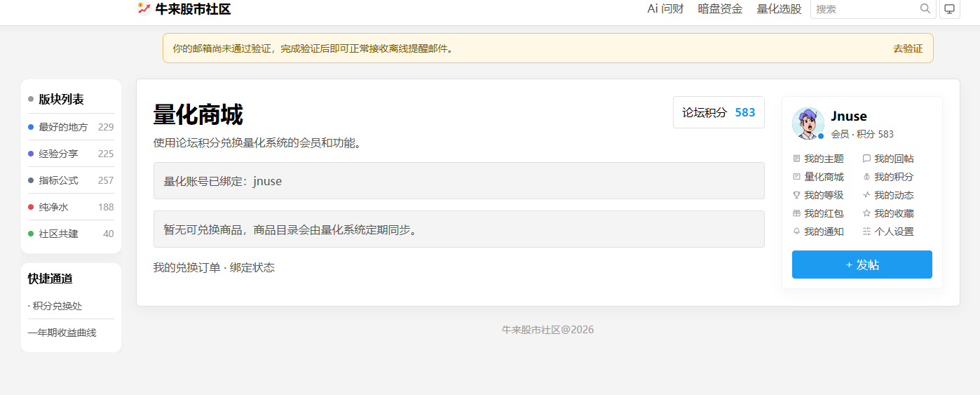Open 我的动态 in user menu
Viewport: 980px width, 395px height.
[894, 195]
